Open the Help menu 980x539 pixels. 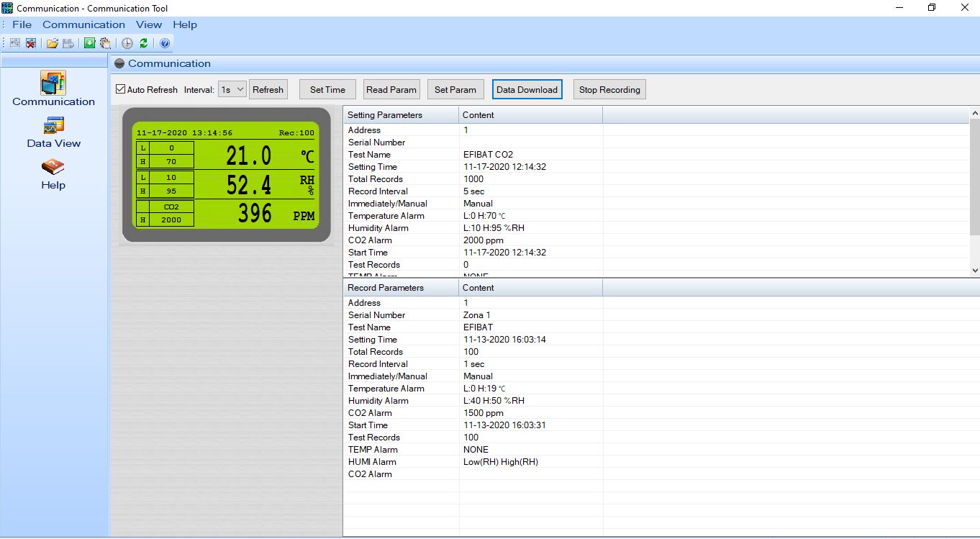[x=185, y=24]
